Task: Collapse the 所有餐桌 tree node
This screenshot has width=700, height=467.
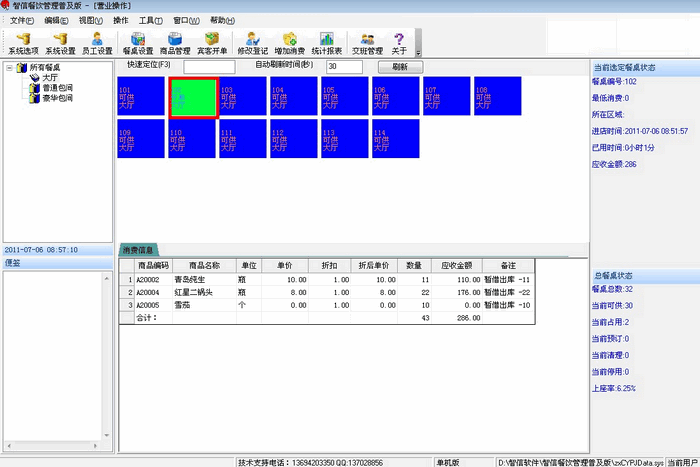Action: point(10,68)
